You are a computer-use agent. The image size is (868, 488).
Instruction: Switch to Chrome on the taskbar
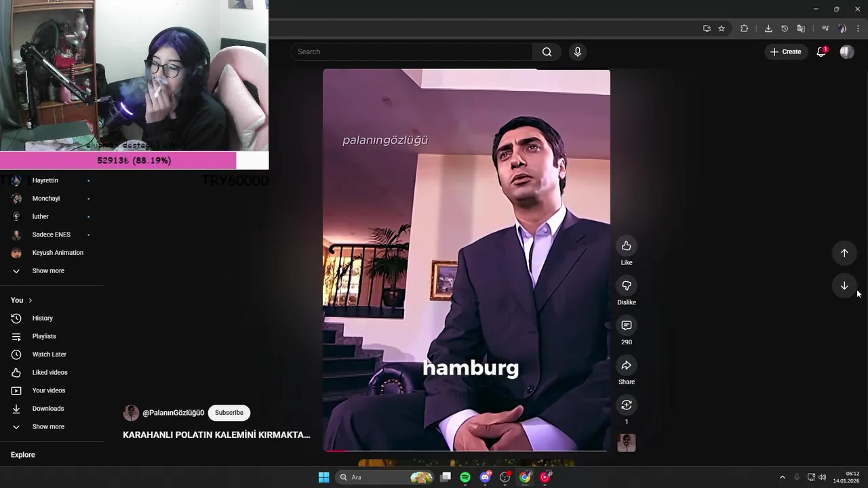[x=525, y=477]
